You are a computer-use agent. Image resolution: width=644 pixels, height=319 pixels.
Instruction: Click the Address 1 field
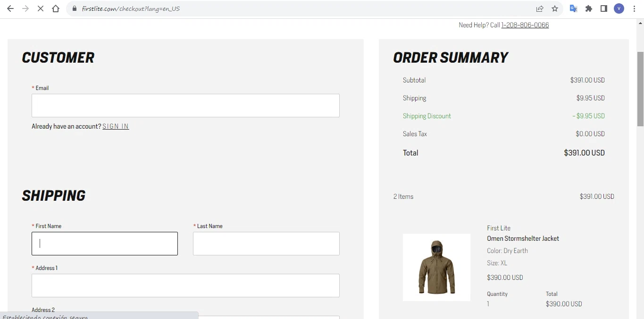click(x=185, y=286)
